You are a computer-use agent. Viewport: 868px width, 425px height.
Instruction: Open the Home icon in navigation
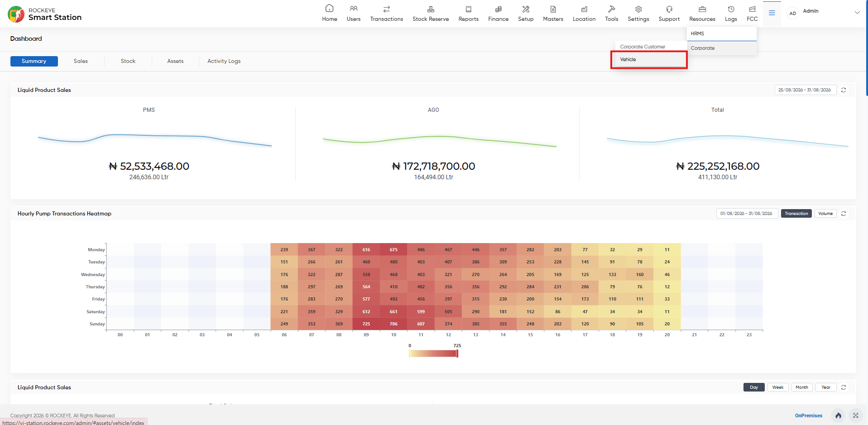[x=329, y=9]
